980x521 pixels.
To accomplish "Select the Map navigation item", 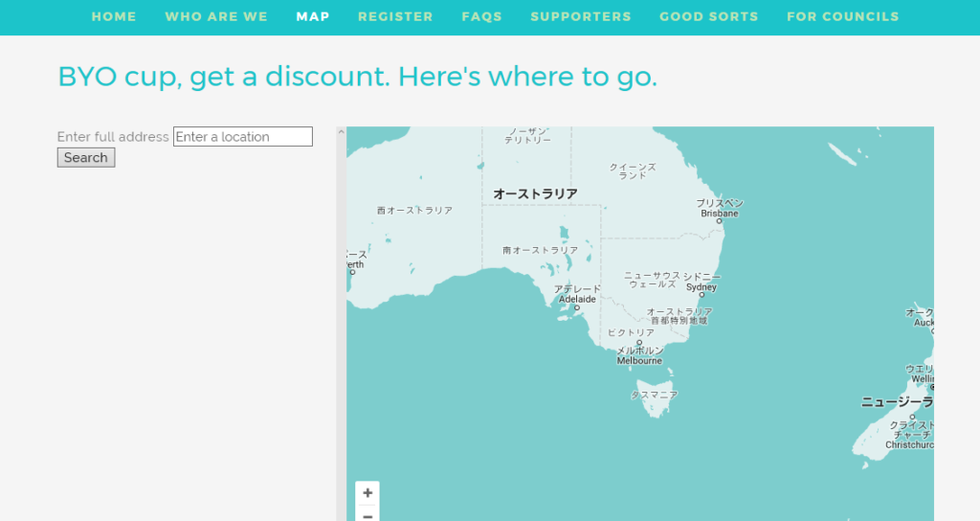I will [313, 16].
